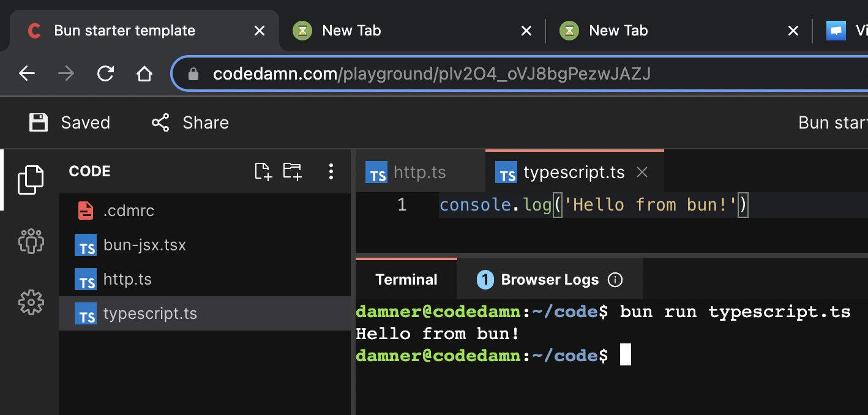The image size is (868, 415).
Task: Create a new folder with the icon
Action: (293, 171)
